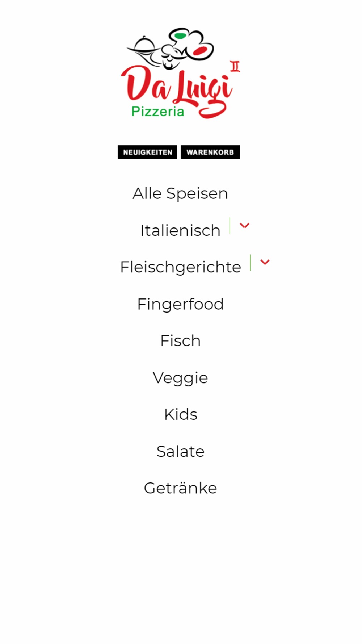Open the Getränke drinks category
Screen dimensions: 362x644
(180, 488)
